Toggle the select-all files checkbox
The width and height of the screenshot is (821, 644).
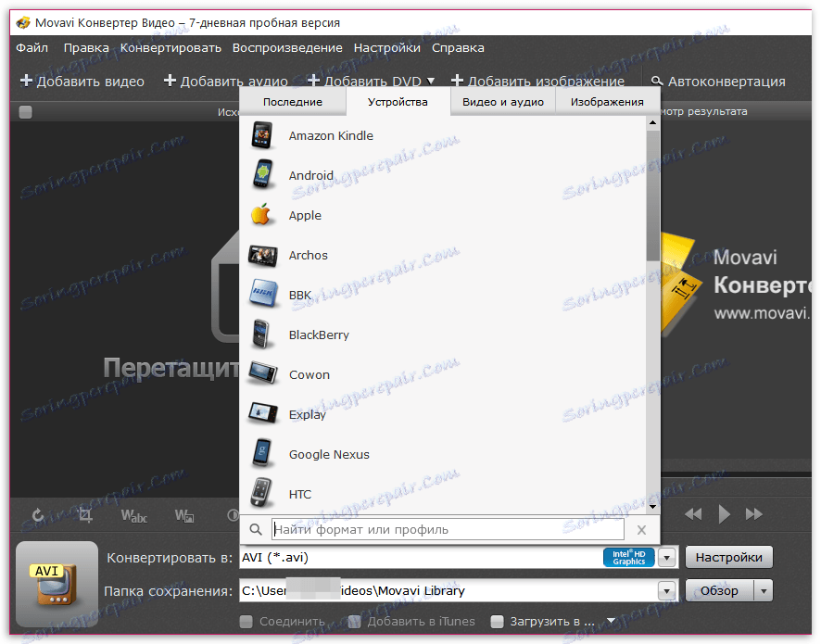(25, 112)
